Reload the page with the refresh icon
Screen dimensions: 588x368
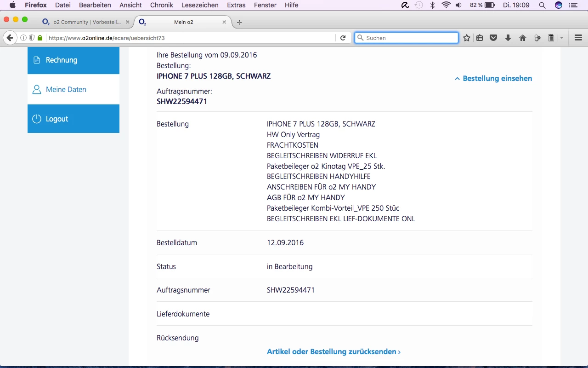click(343, 38)
